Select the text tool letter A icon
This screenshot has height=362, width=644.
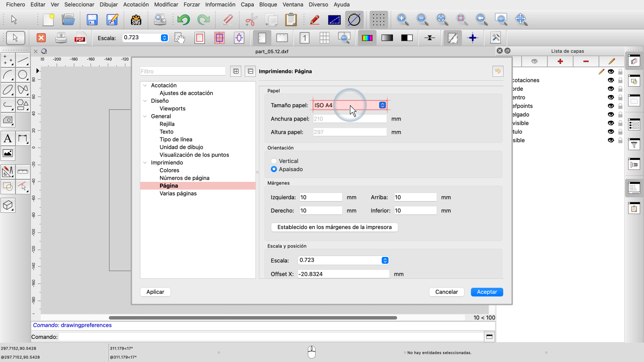point(8,139)
